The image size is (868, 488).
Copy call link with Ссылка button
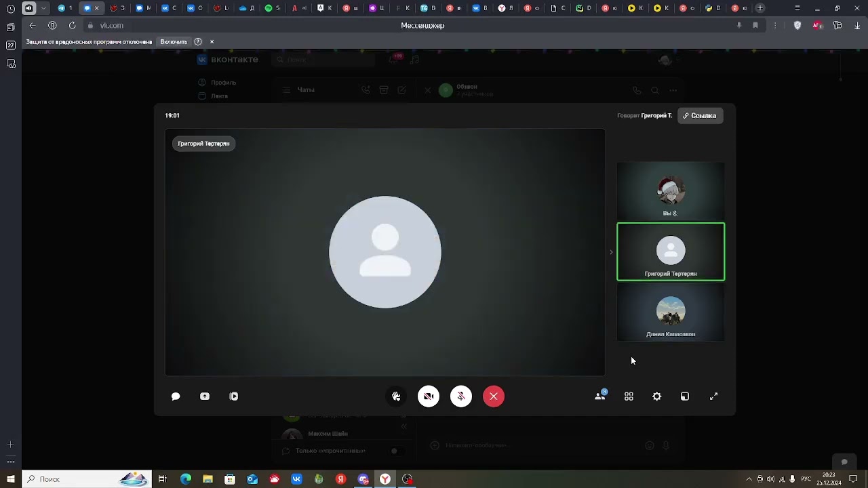pos(700,116)
